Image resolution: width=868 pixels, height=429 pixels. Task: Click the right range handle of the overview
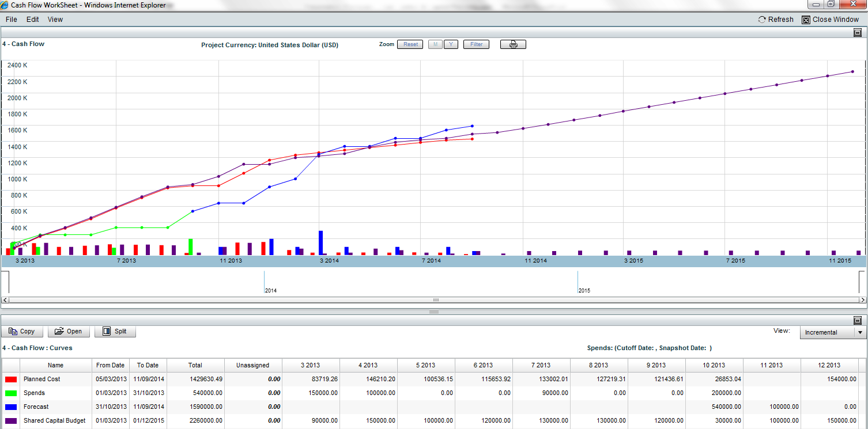pos(862,283)
